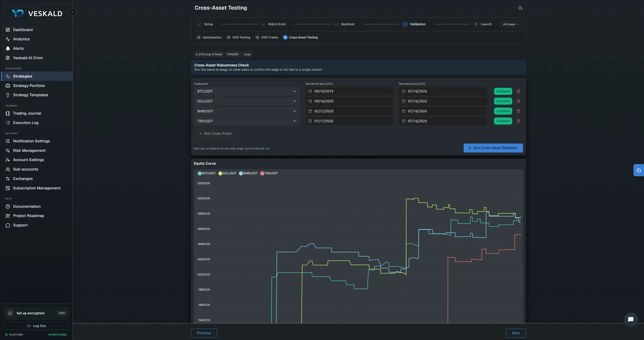This screenshot has width=644, height=340.
Task: Edit the TRXUSDT end date 07/16/2026
Action: point(443,121)
